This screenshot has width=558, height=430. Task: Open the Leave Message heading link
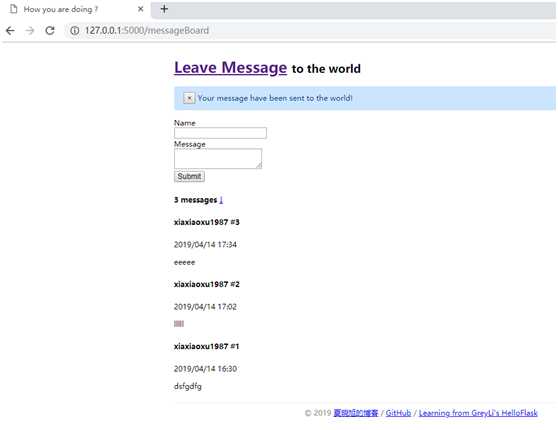tap(230, 68)
